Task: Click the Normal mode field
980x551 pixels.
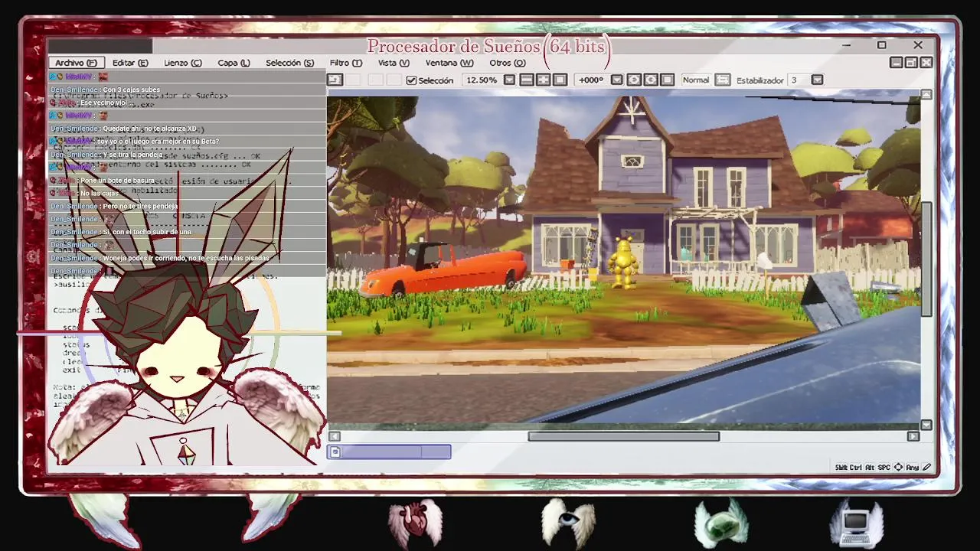Action: pyautogui.click(x=696, y=80)
